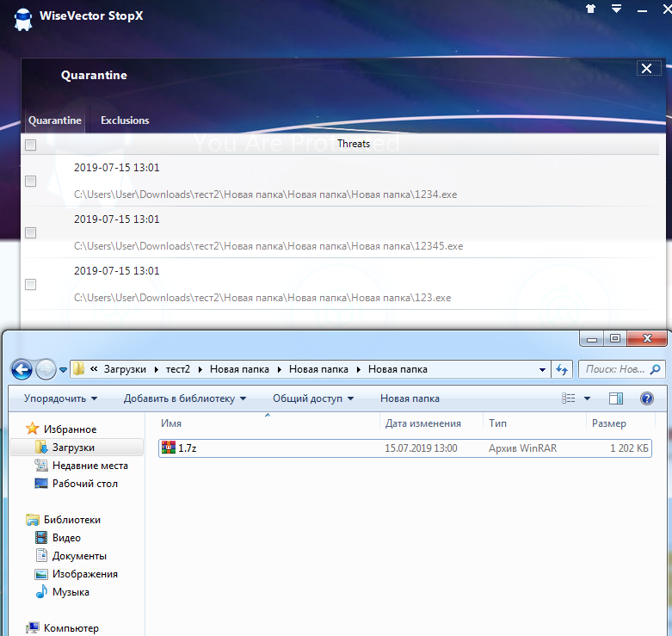Image resolution: width=672 pixels, height=636 pixels.
Task: Select Избранное in the navigation pane
Action: click(x=70, y=429)
